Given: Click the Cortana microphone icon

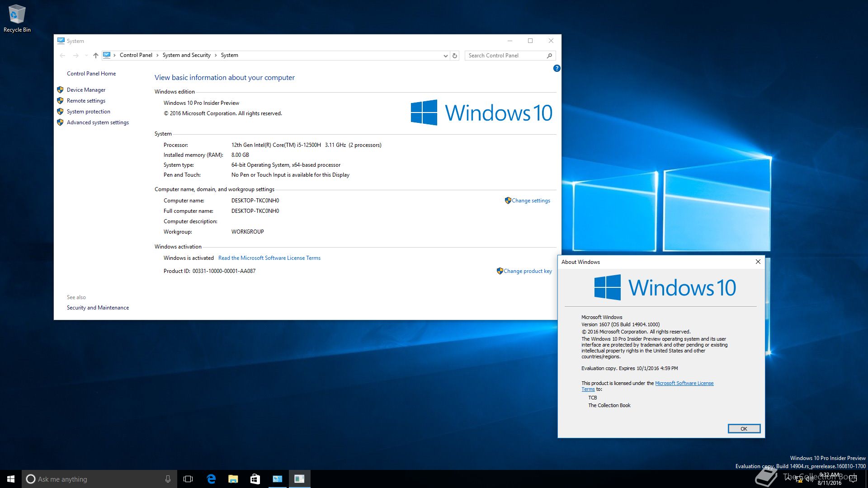Looking at the screenshot, I should [x=168, y=479].
